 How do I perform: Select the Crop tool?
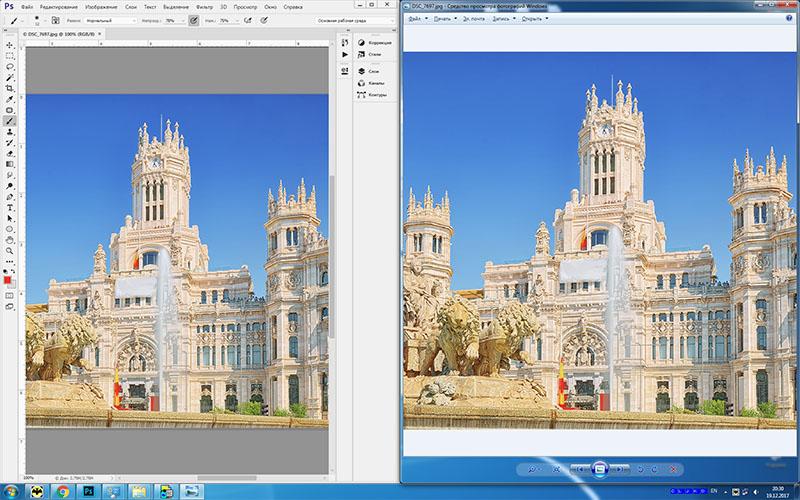pyautogui.click(x=9, y=88)
